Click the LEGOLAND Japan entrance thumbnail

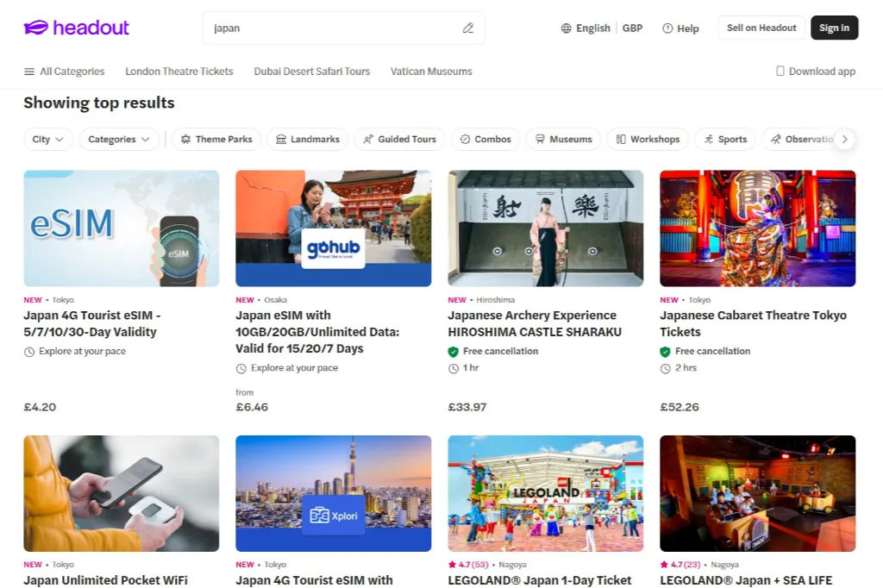[x=546, y=493]
